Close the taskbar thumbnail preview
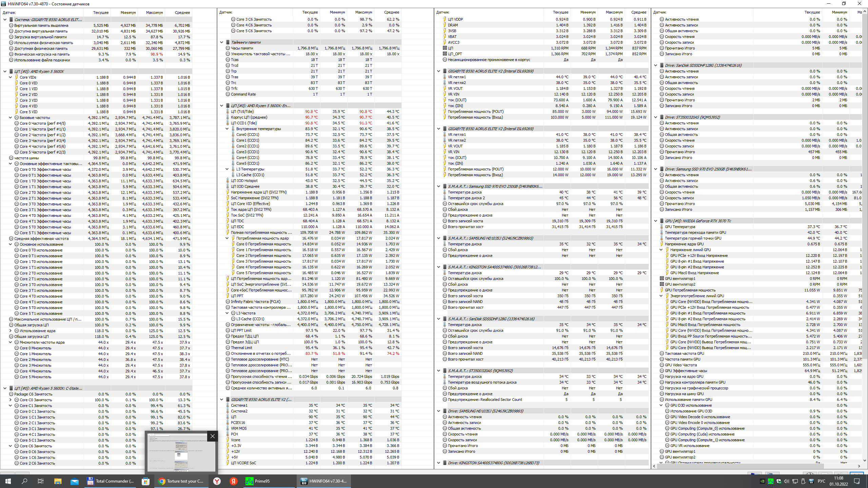This screenshot has width=868, height=488. 213,436
